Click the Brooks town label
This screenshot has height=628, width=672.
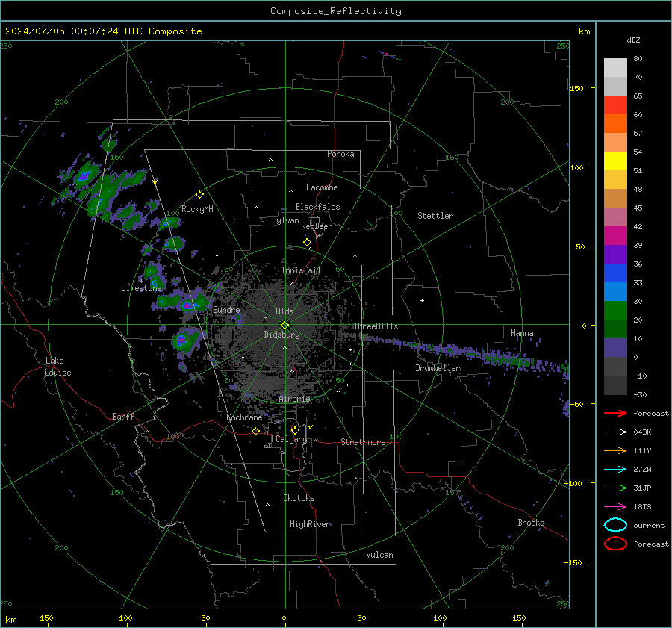coord(531,523)
